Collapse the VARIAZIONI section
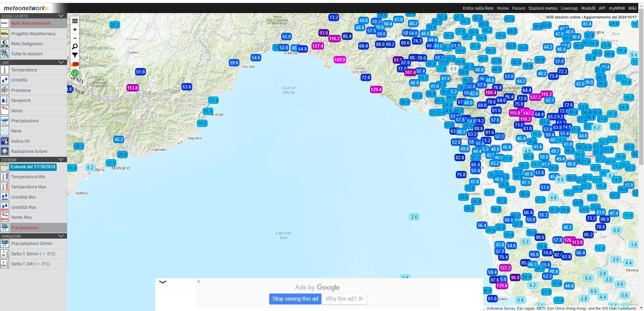The image size is (644, 311). [61, 236]
